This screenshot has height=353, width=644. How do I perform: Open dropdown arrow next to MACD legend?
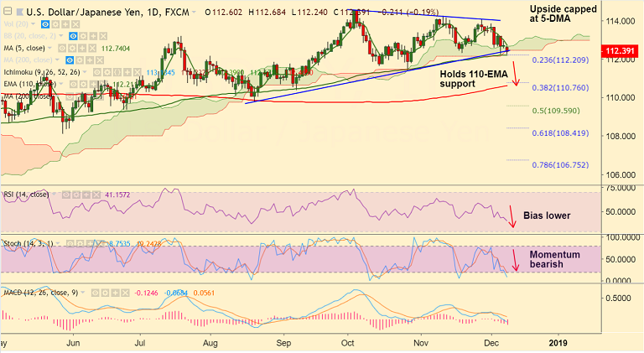click(83, 293)
